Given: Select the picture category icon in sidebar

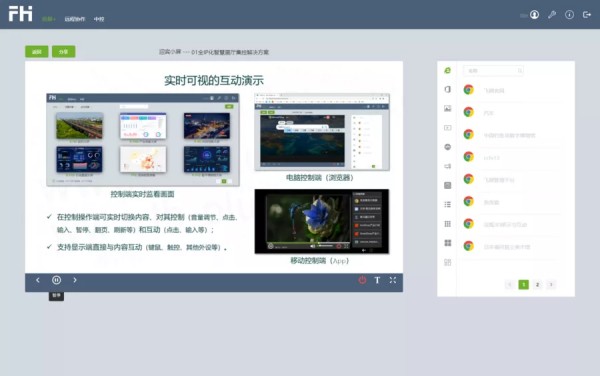Looking at the screenshot, I should 447,109.
